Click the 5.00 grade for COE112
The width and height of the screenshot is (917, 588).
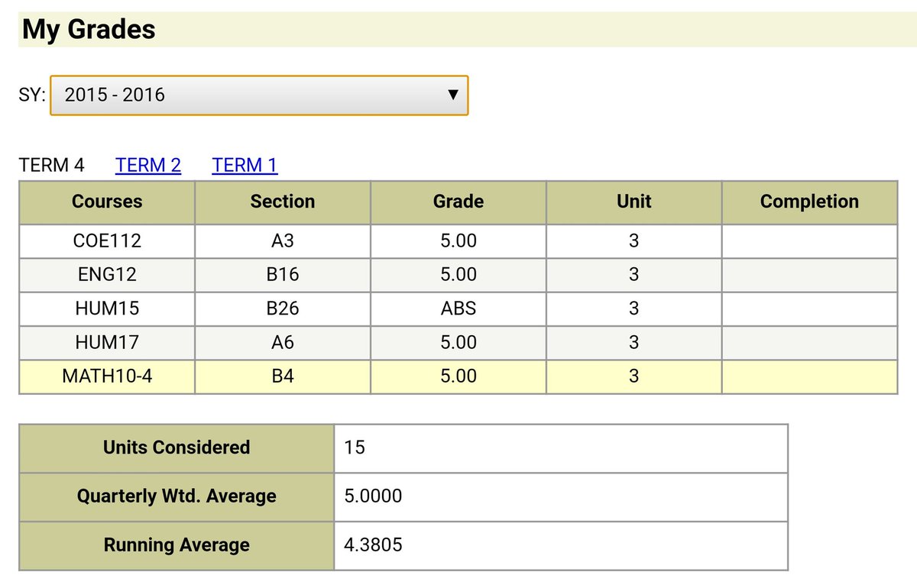tap(458, 241)
